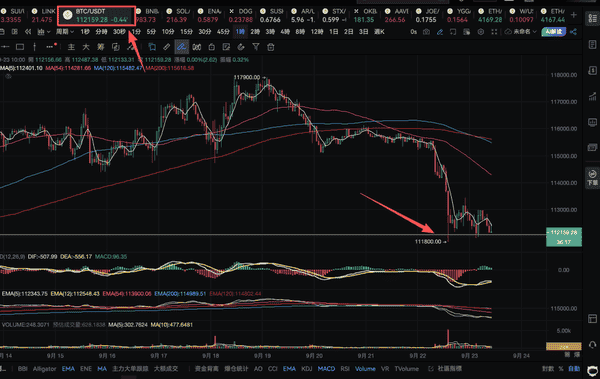The height and width of the screenshot is (379, 600).
Task: Open the annotation comment tool
Action: click(x=152, y=47)
